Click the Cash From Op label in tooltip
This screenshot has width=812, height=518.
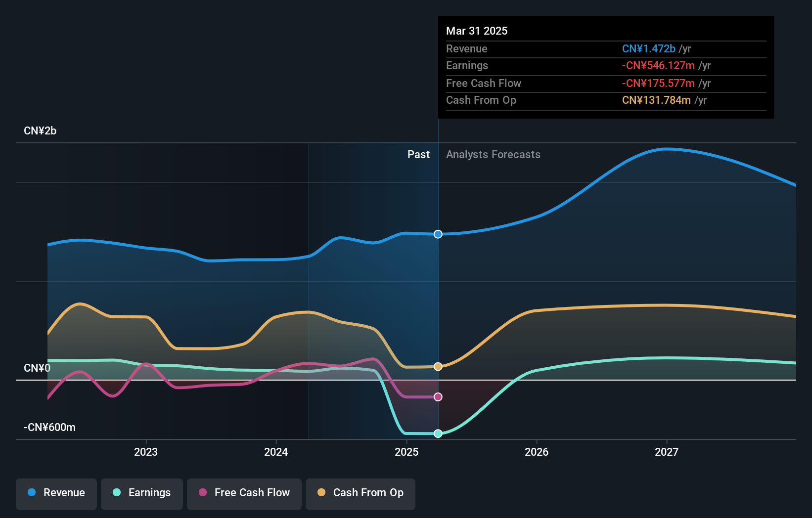[481, 100]
